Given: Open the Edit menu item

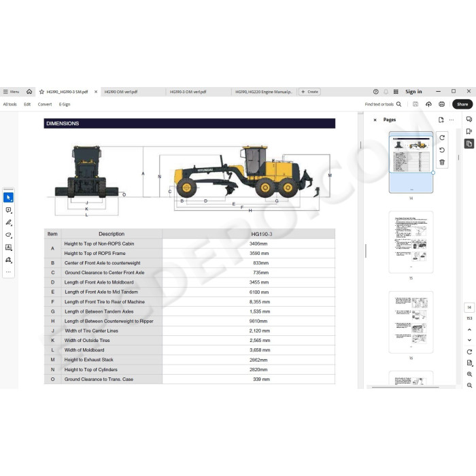Looking at the screenshot, I should (x=27, y=105).
